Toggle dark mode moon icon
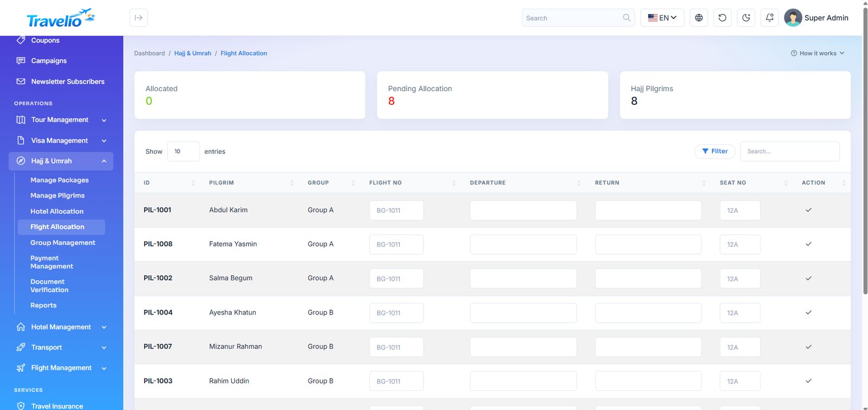This screenshot has height=410, width=868. [x=746, y=18]
